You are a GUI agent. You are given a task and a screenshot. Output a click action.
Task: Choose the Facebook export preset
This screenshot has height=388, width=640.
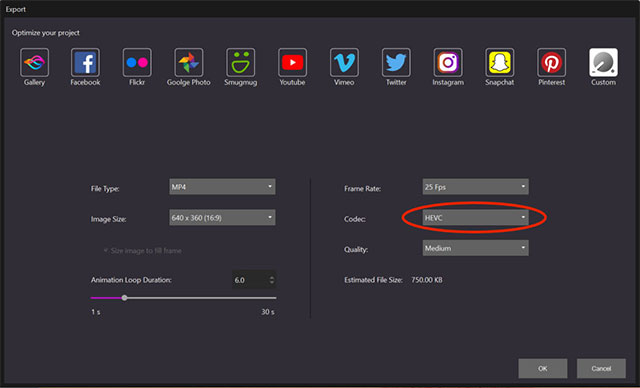click(85, 62)
